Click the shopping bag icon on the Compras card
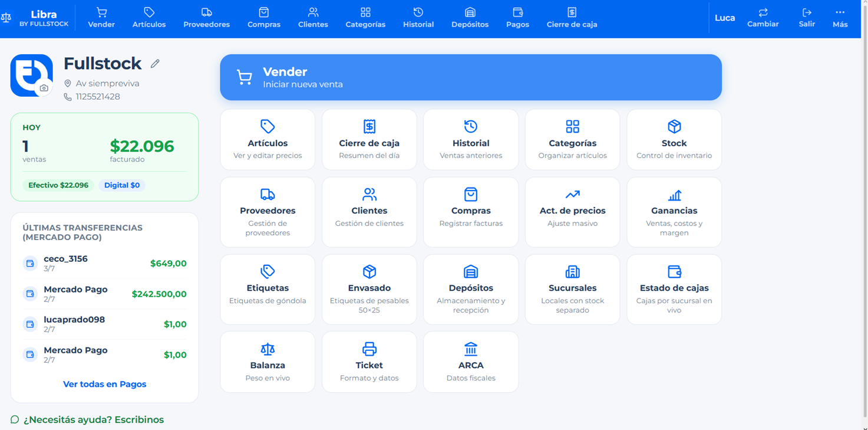 pyautogui.click(x=471, y=194)
